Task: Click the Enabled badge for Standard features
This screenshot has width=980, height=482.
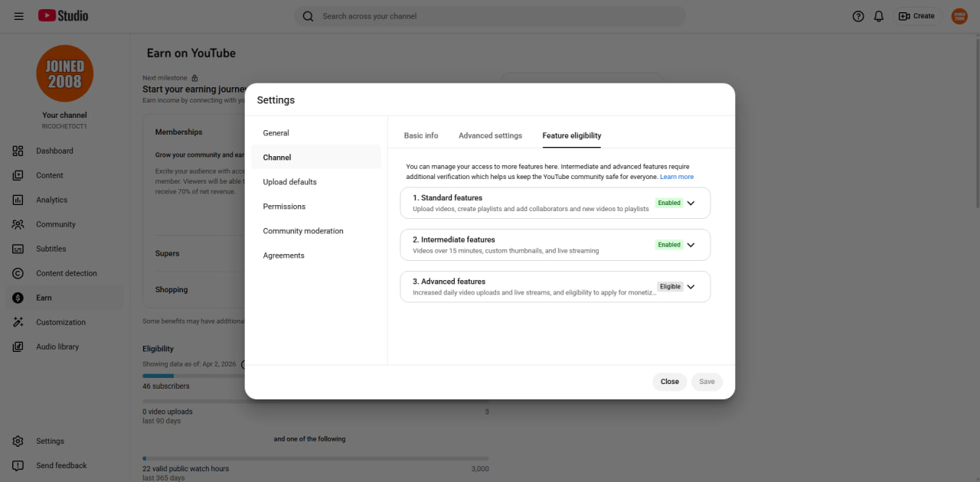Action: click(669, 204)
